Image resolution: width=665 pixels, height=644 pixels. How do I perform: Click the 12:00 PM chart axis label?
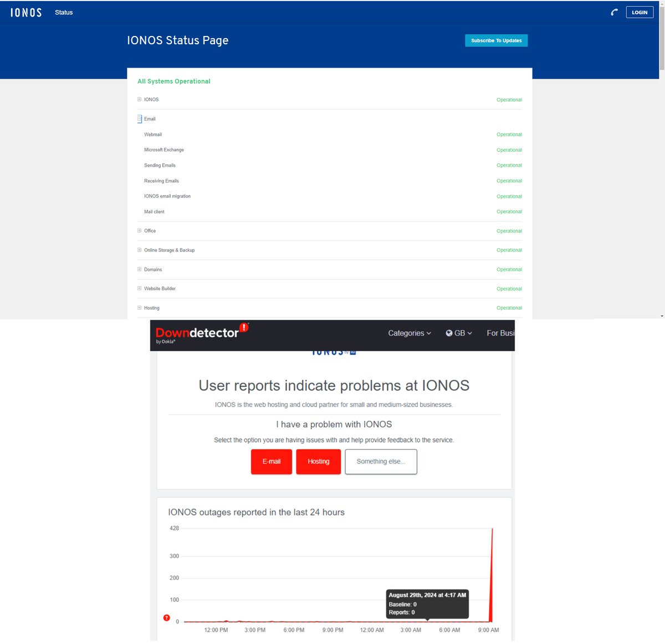point(216,630)
